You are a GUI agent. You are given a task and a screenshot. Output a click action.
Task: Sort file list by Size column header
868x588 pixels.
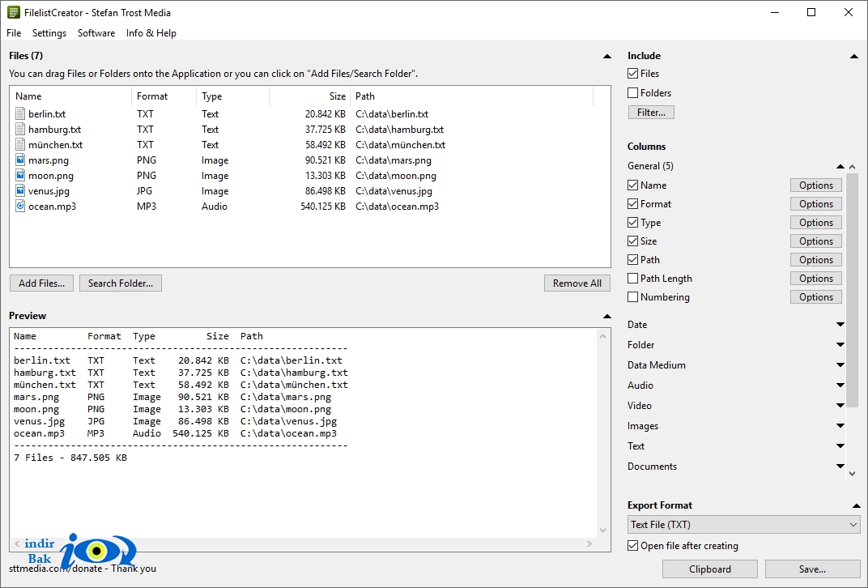(310, 96)
